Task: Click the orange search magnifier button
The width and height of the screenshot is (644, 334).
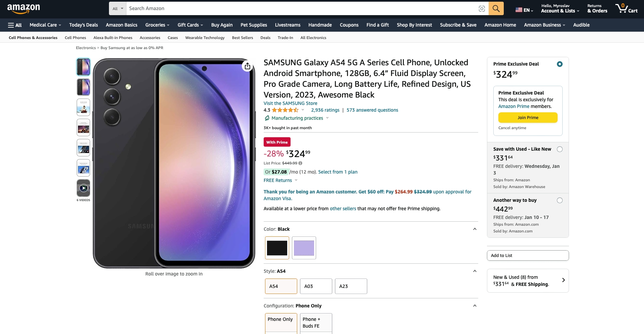Action: pos(496,8)
